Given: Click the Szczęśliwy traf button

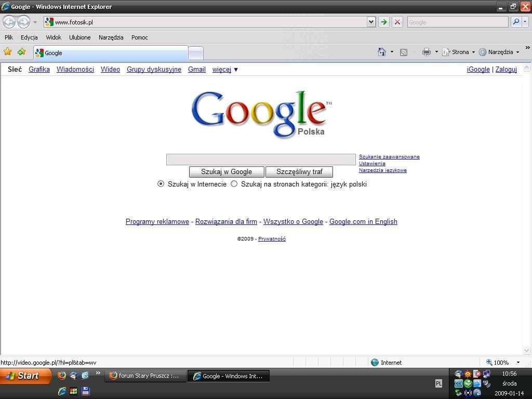Looking at the screenshot, I should pos(299,171).
